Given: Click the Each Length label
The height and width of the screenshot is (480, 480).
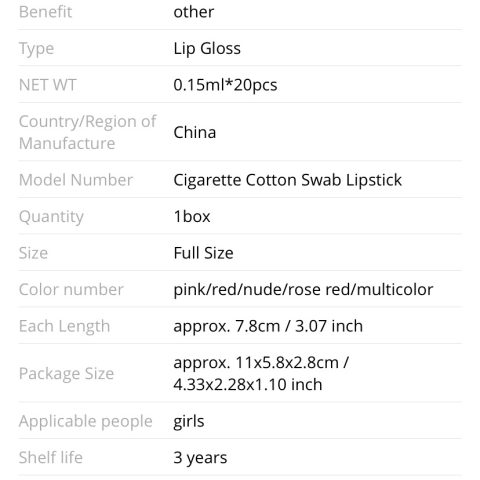Looking at the screenshot, I should coord(64,326).
